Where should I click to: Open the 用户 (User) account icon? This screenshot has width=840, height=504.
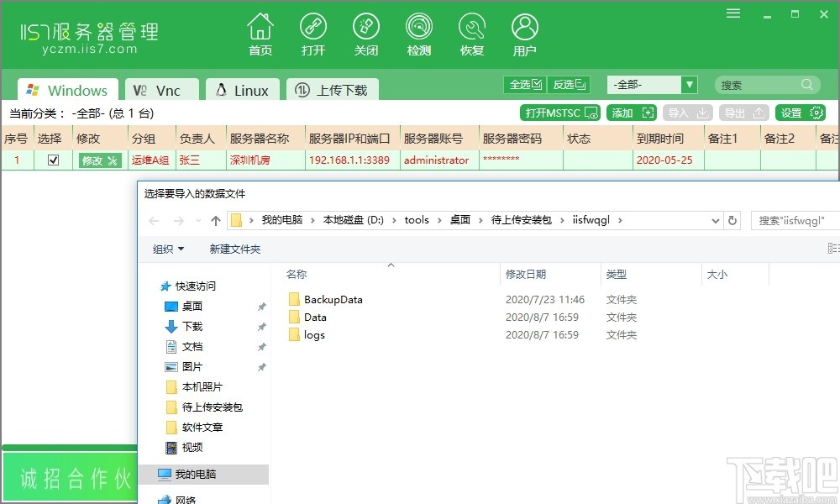pos(524,34)
